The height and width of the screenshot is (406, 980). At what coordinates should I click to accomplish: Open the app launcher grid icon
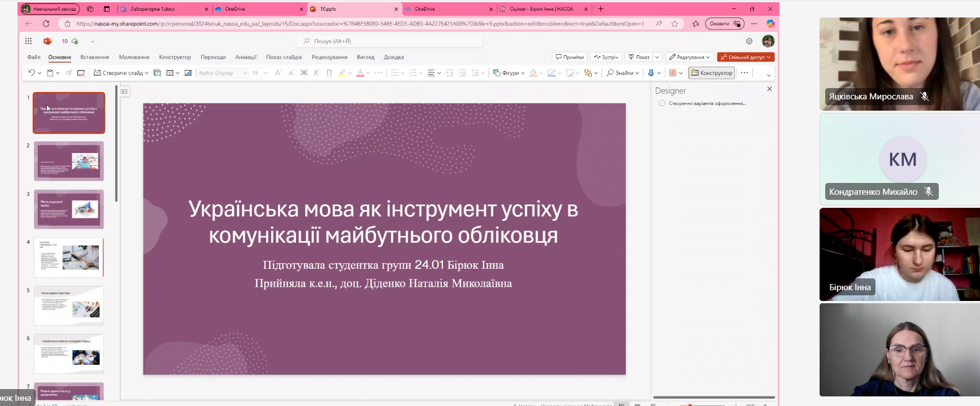[x=28, y=41]
